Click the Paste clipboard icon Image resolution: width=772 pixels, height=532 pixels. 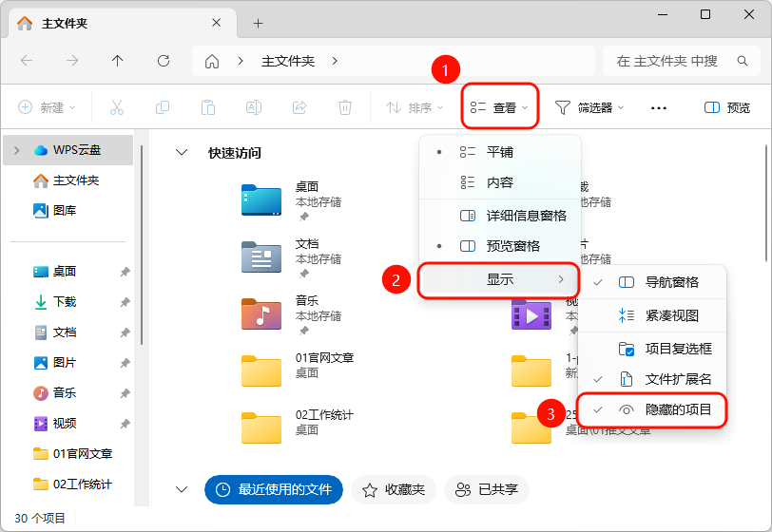pos(208,107)
